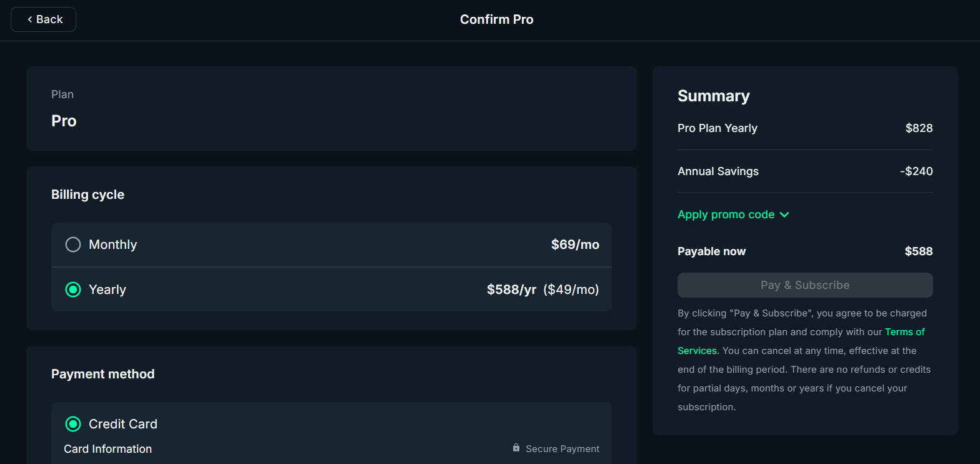Choose Credit Card as payment method

coord(72,423)
